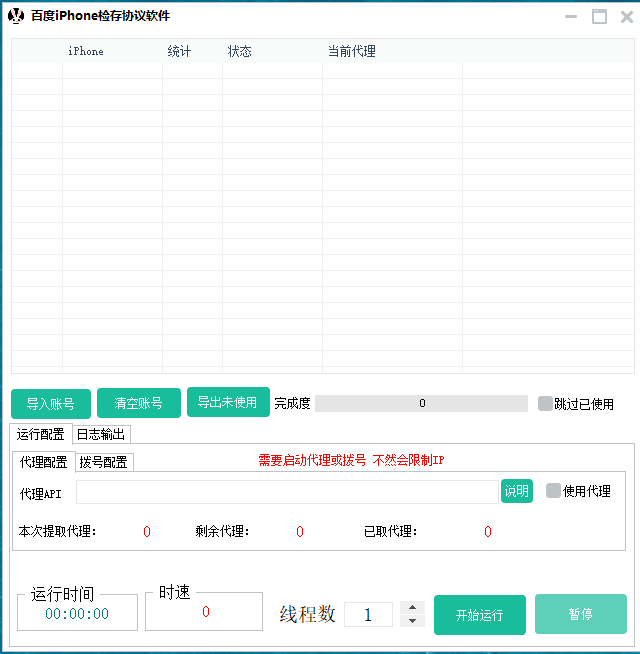Viewport: 640px width, 654px height.
Task: Click the 清空账号 button
Action: [x=139, y=404]
